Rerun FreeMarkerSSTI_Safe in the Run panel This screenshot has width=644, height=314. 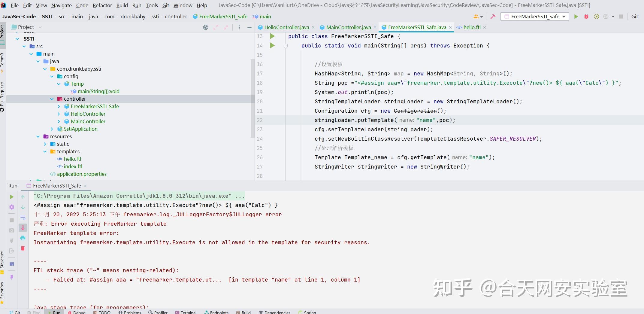[x=12, y=197]
